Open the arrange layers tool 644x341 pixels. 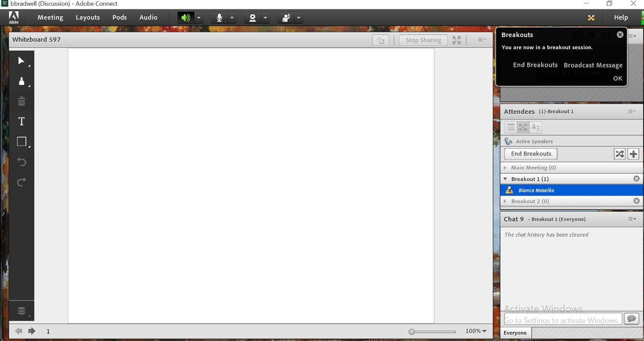(21, 311)
